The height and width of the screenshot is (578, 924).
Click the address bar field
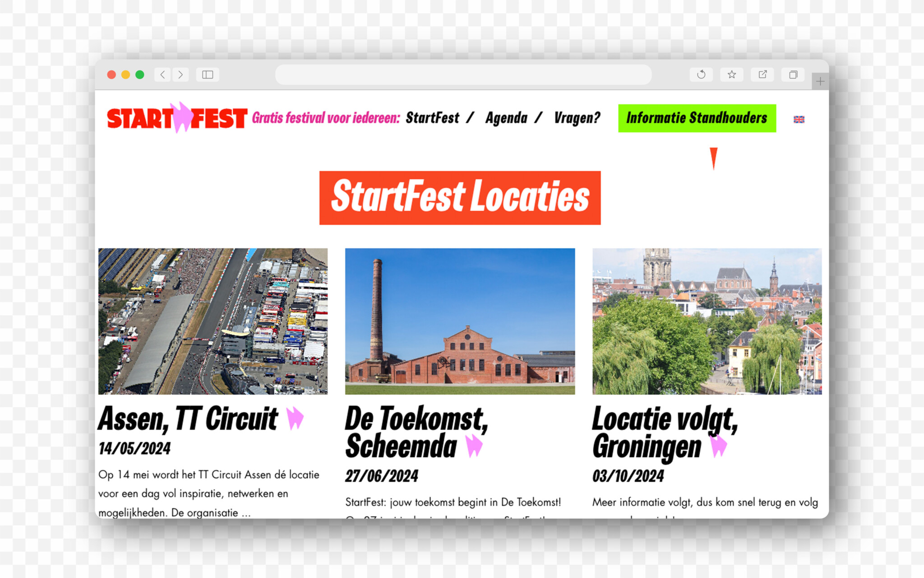[x=463, y=75]
